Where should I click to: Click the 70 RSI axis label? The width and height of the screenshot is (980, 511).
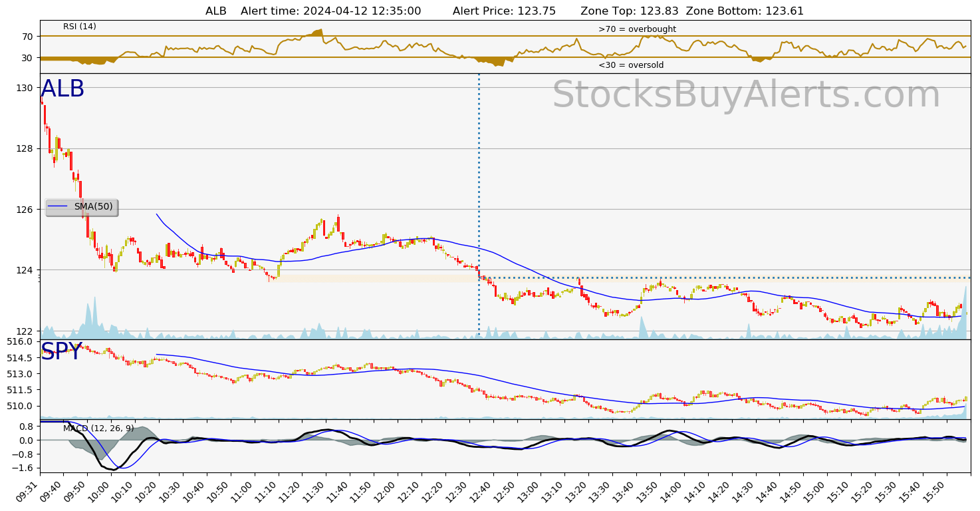[x=27, y=36]
